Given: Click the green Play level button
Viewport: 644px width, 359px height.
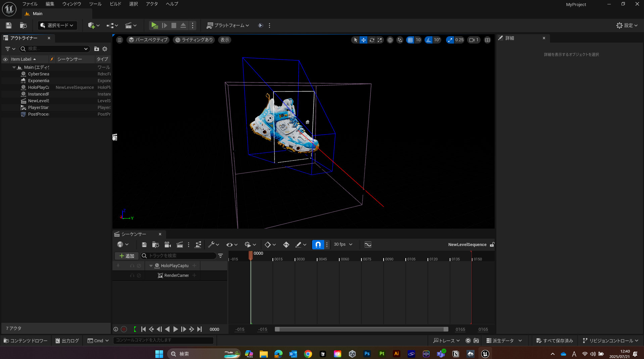Looking at the screenshot, I should pyautogui.click(x=154, y=25).
